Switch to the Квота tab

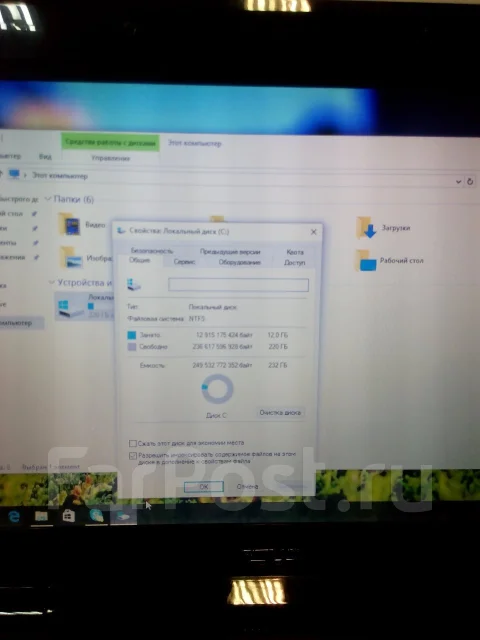[295, 252]
